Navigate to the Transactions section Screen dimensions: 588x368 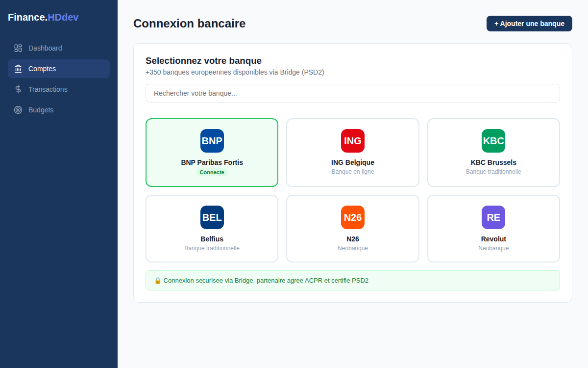tap(48, 89)
